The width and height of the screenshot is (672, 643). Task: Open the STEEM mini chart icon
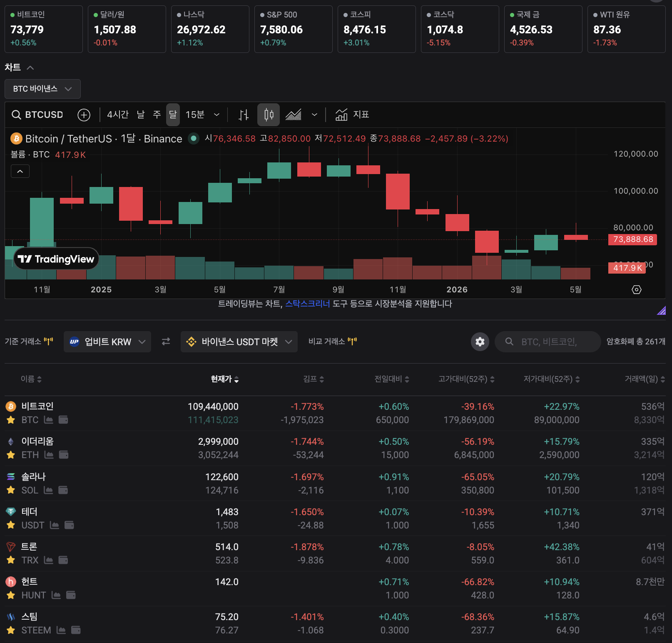pos(61,630)
